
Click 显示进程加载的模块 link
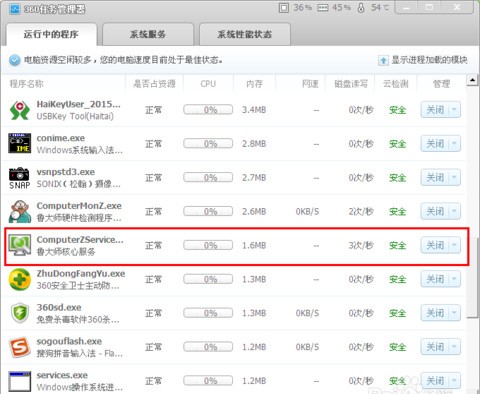pyautogui.click(x=423, y=60)
